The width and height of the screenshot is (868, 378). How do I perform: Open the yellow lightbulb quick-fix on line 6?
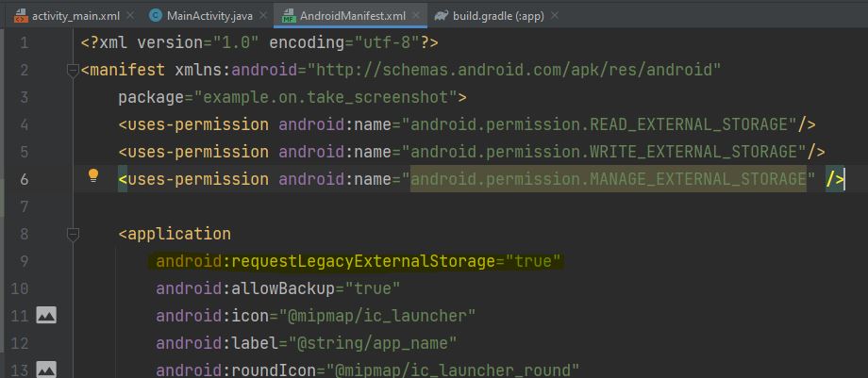click(93, 176)
